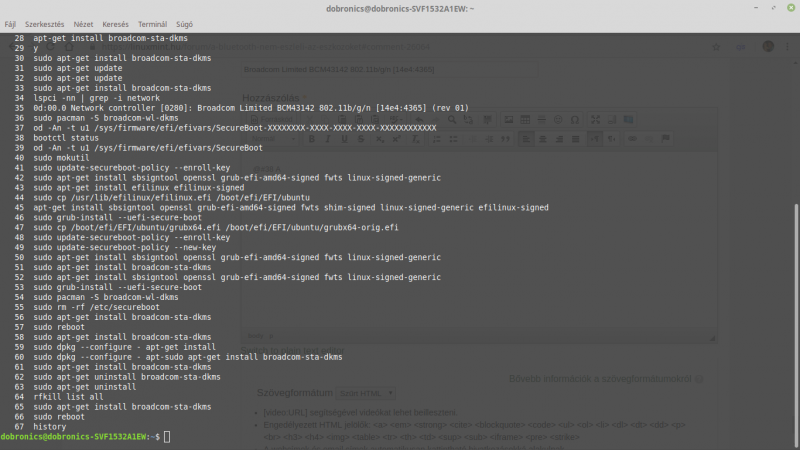Open the three-dot menu in the background browser

[787, 47]
